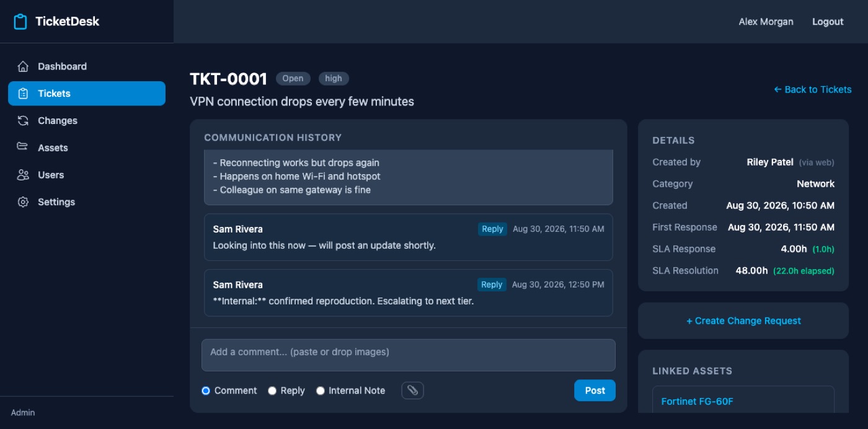868x429 pixels.
Task: Click the Admin role label in sidebar
Action: [x=23, y=412]
